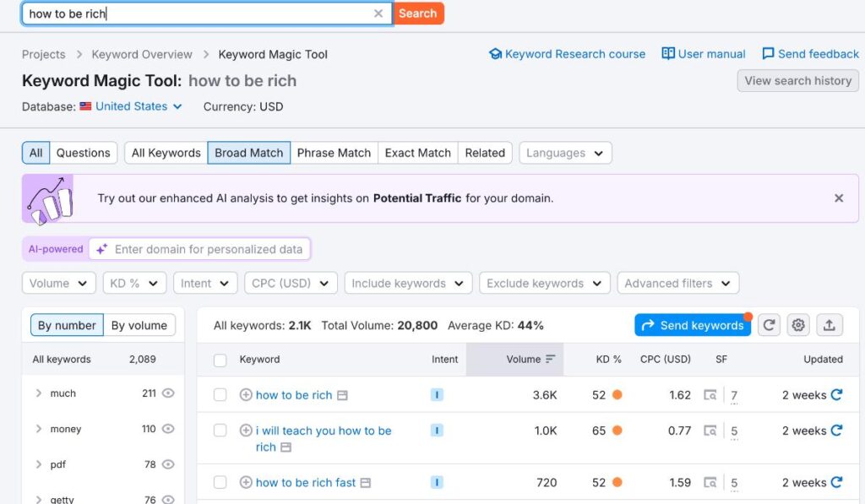View SERP features icon in 'how to be rich' row
The width and height of the screenshot is (865, 504).
(x=710, y=395)
